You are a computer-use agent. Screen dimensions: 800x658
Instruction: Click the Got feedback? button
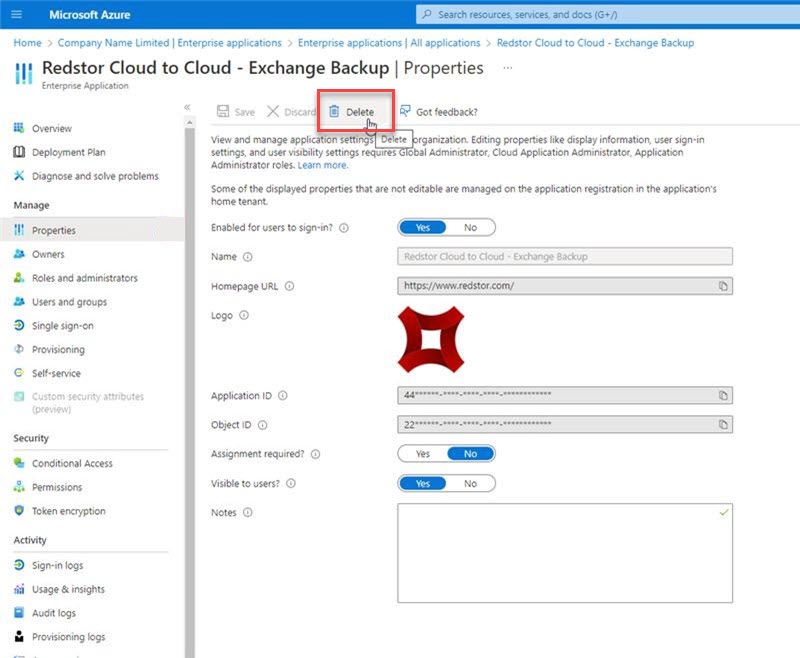pyautogui.click(x=439, y=112)
